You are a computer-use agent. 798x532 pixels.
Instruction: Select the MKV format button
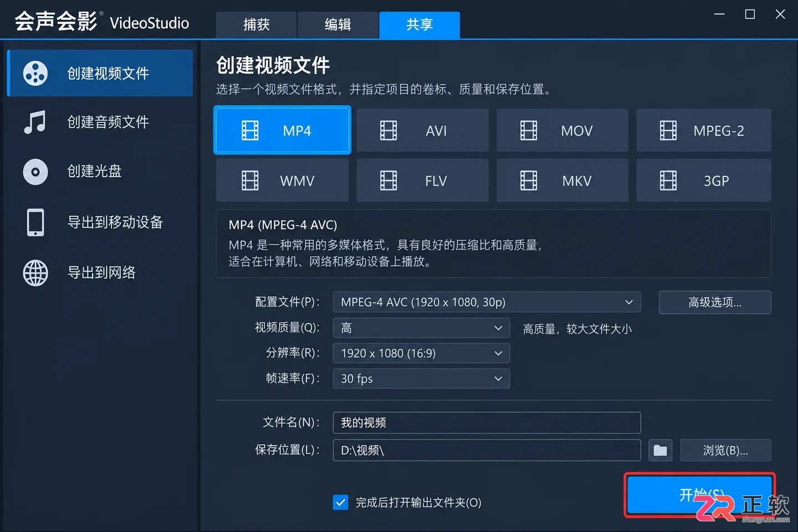(x=562, y=180)
